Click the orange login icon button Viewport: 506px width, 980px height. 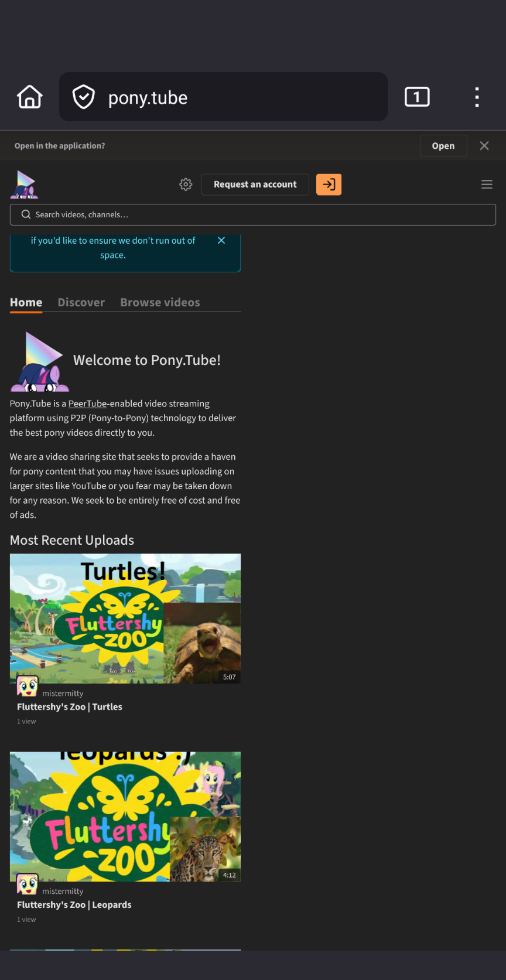[329, 185]
